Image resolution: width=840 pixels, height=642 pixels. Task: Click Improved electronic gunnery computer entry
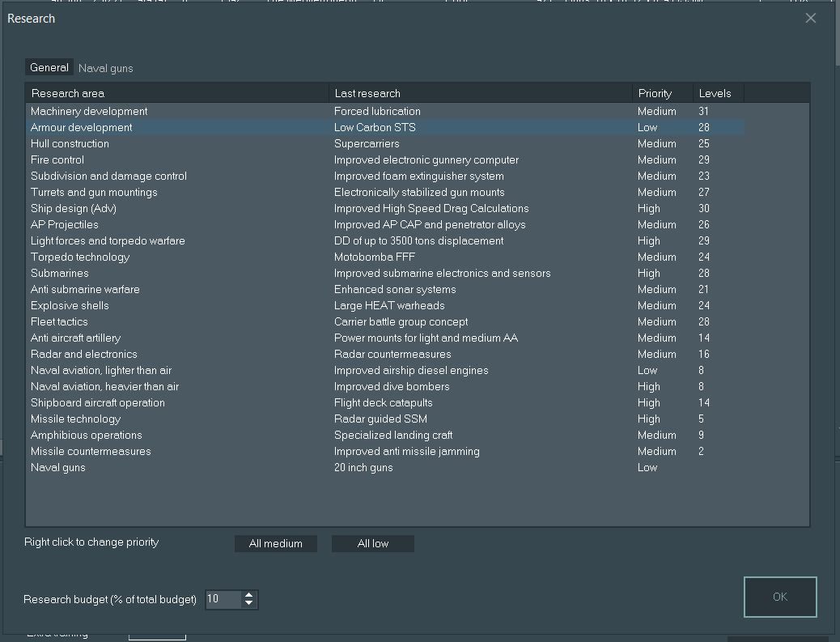426,159
